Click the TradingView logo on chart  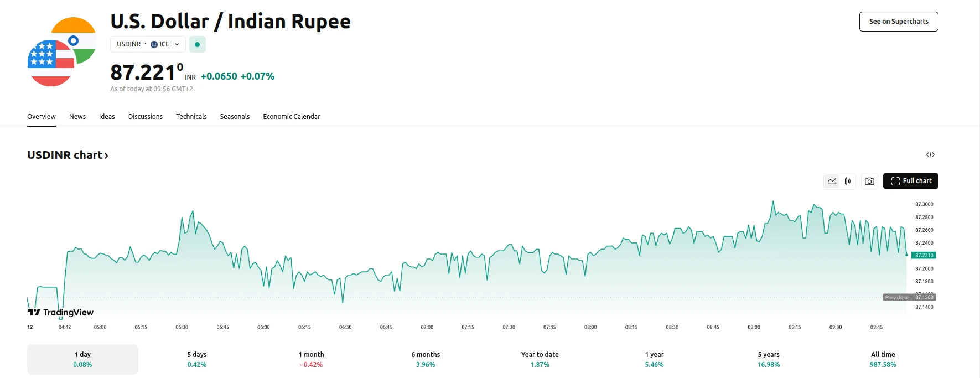click(x=61, y=312)
